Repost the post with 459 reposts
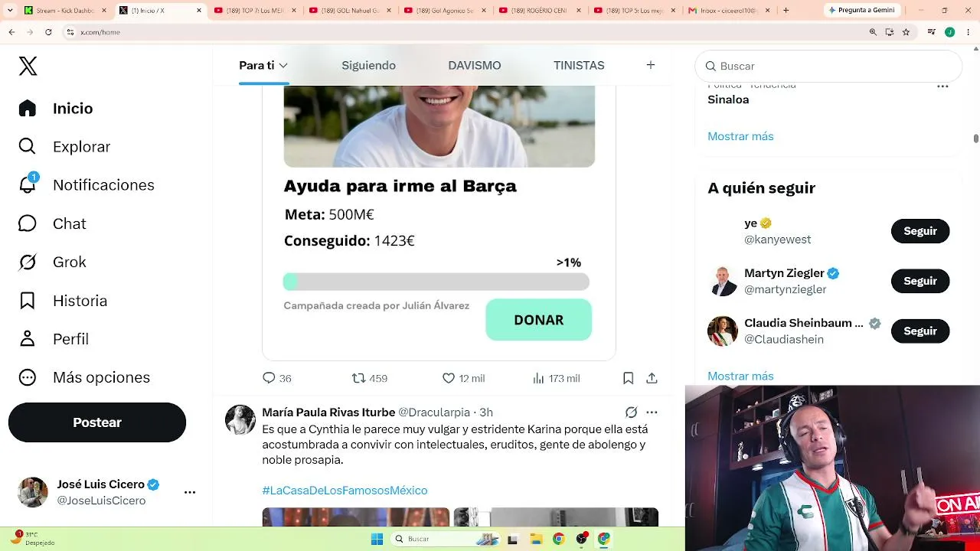 point(369,378)
